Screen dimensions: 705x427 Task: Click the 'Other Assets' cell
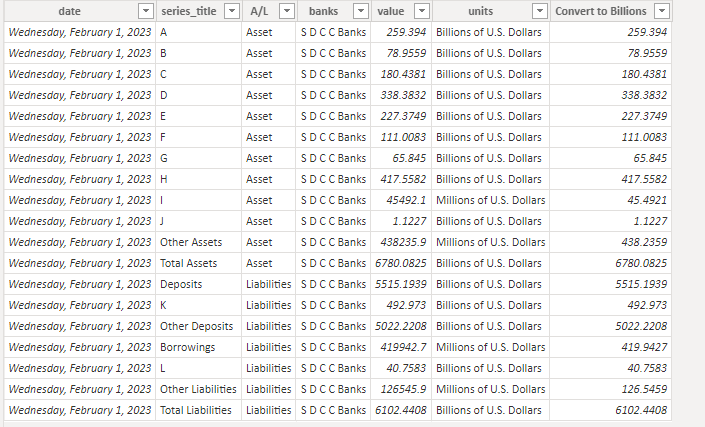coord(199,242)
